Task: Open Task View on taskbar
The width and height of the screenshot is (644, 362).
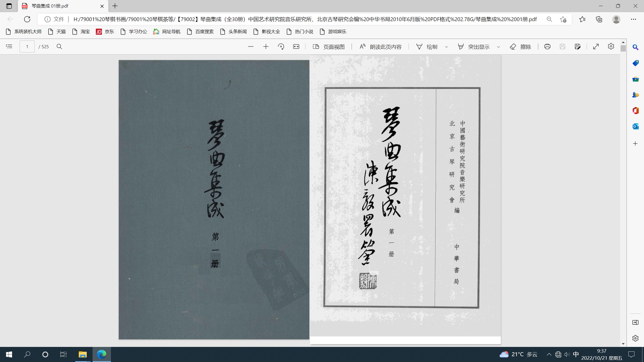Action: 63,354
